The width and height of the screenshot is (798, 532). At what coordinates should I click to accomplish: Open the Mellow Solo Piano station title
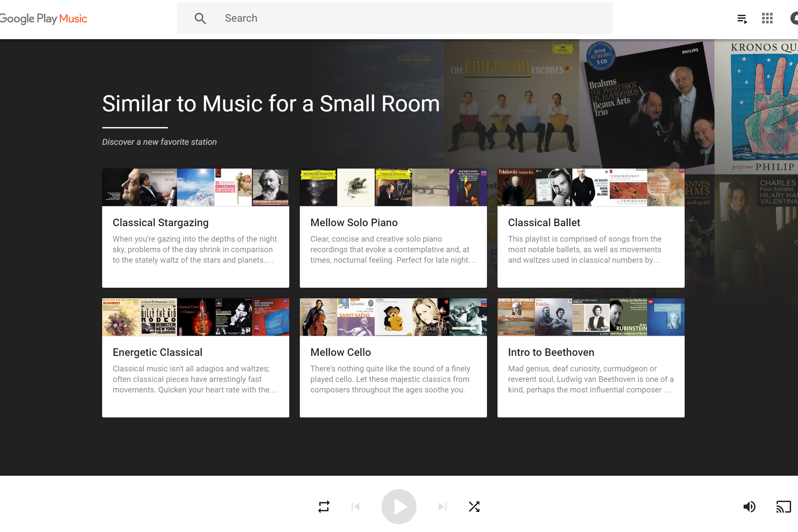pyautogui.click(x=354, y=223)
